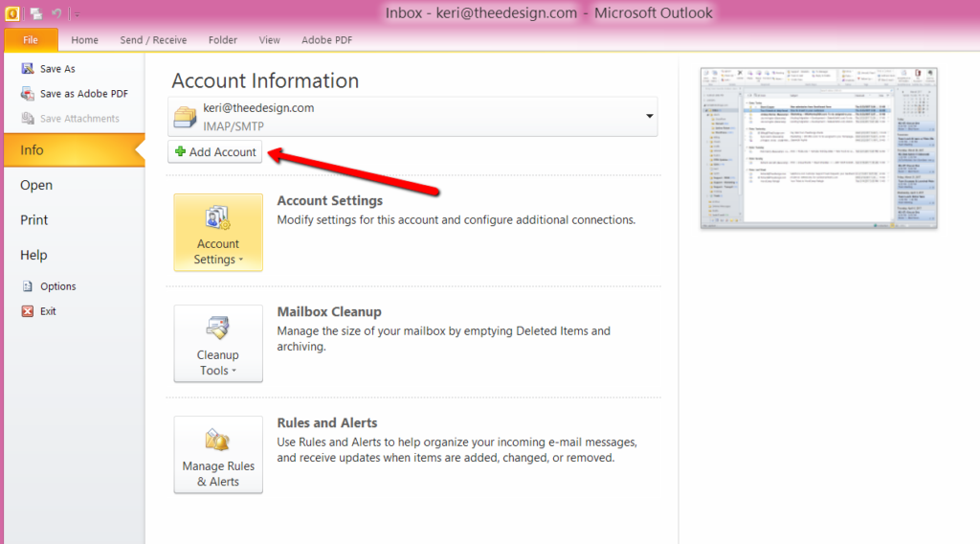Open the Account Settings dropdown button

pos(218,233)
